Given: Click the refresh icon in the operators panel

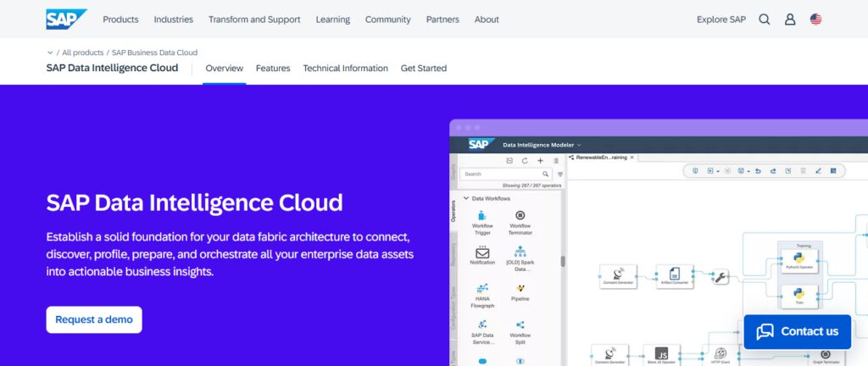Looking at the screenshot, I should tap(525, 161).
